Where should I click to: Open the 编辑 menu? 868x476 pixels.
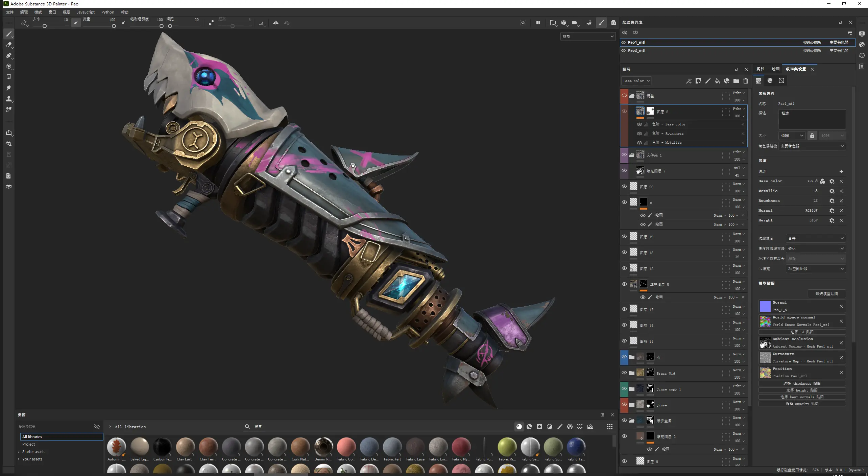pyautogui.click(x=24, y=12)
